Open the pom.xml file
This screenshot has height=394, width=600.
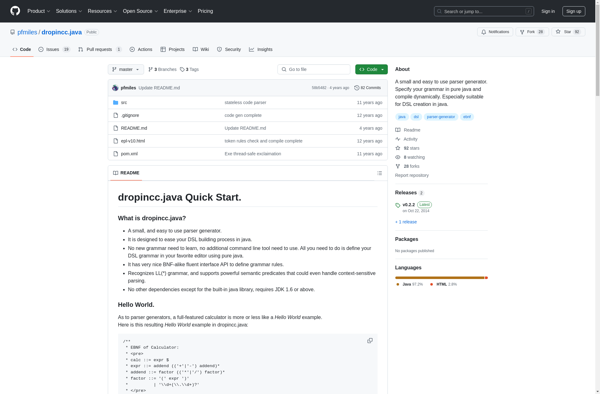click(x=129, y=154)
